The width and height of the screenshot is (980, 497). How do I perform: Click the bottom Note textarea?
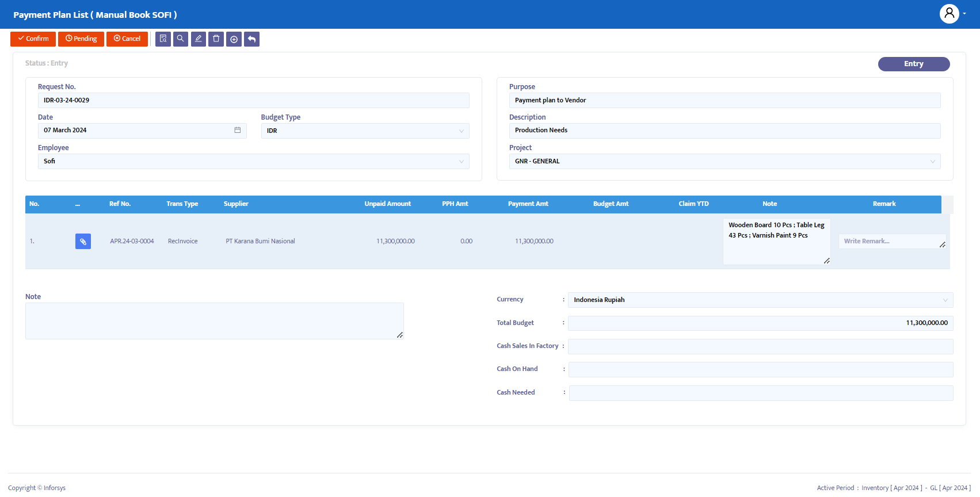pos(215,321)
